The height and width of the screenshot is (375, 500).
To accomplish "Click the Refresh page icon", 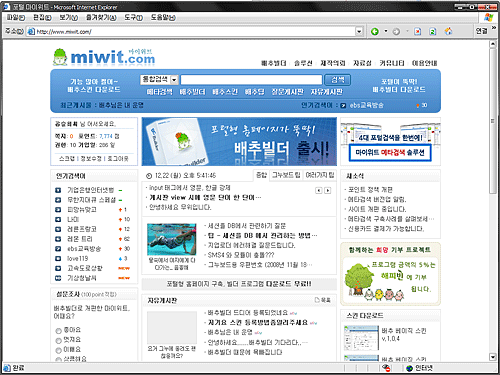I will [433, 31].
